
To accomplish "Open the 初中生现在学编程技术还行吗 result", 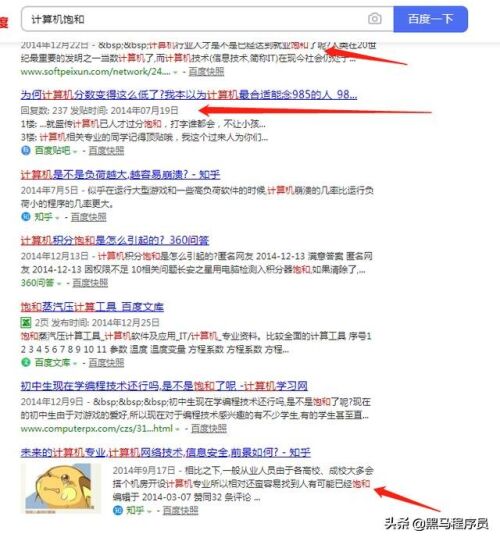I will 164,386.
